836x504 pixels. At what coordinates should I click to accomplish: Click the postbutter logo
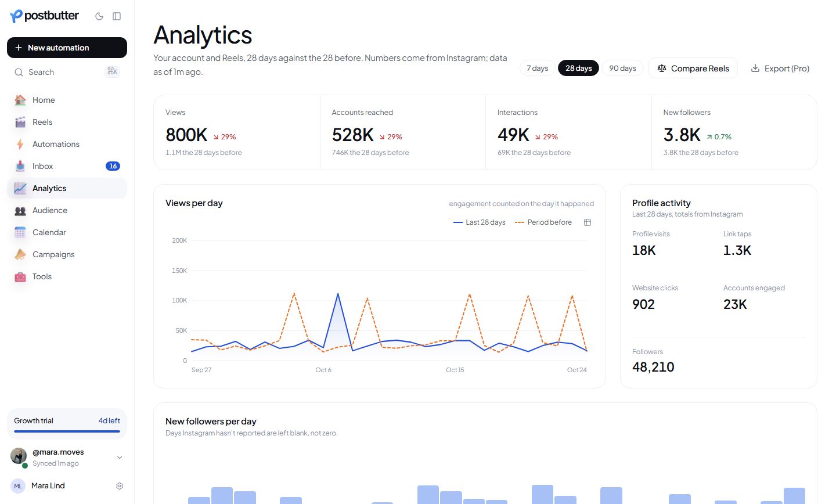44,16
